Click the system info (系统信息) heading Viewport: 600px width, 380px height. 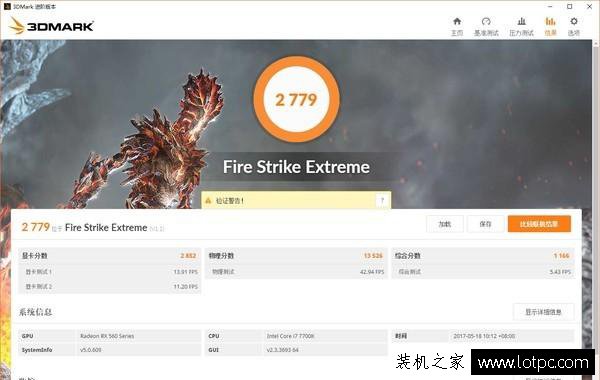pyautogui.click(x=36, y=312)
